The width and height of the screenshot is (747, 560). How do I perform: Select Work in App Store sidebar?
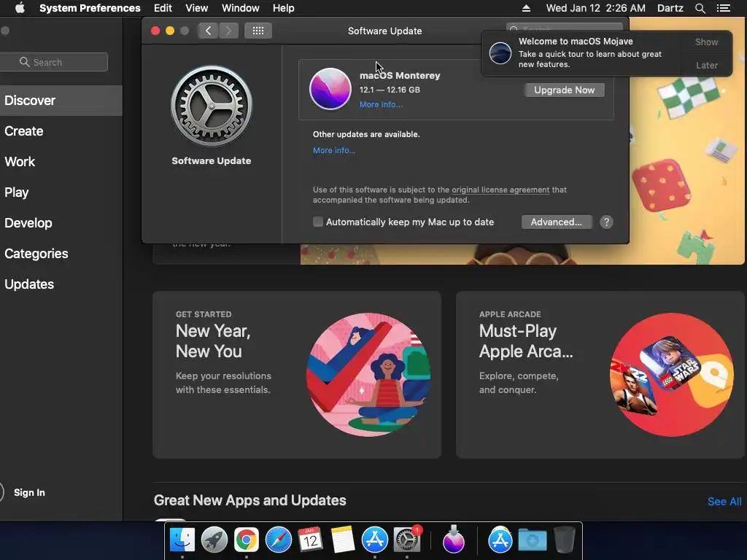tap(61, 161)
